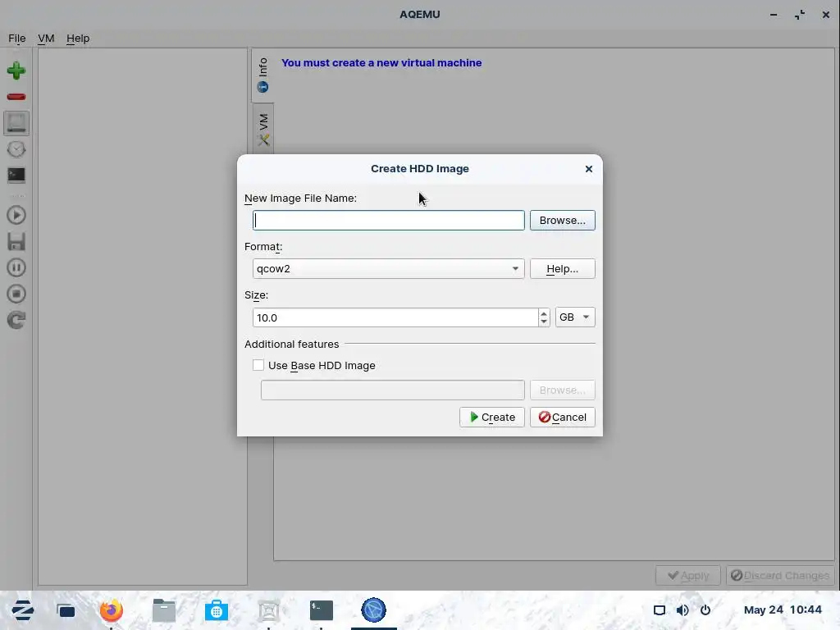The width and height of the screenshot is (840, 630).
Task: Open the Zorin start menu icon
Action: [x=22, y=610]
